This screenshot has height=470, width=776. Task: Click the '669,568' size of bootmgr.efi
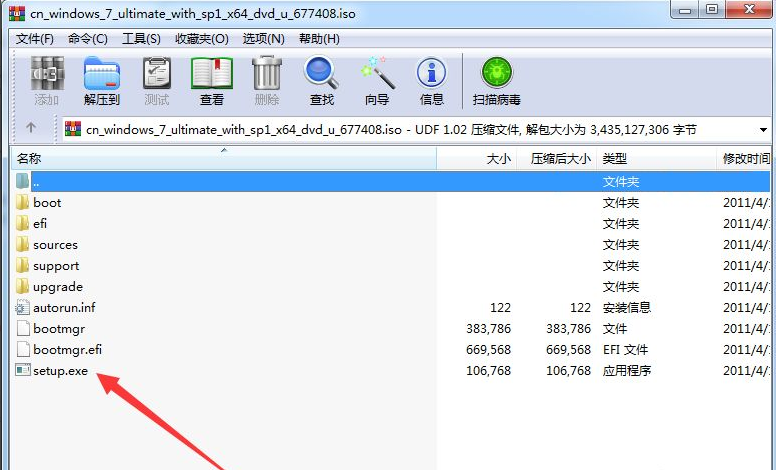[x=488, y=349]
